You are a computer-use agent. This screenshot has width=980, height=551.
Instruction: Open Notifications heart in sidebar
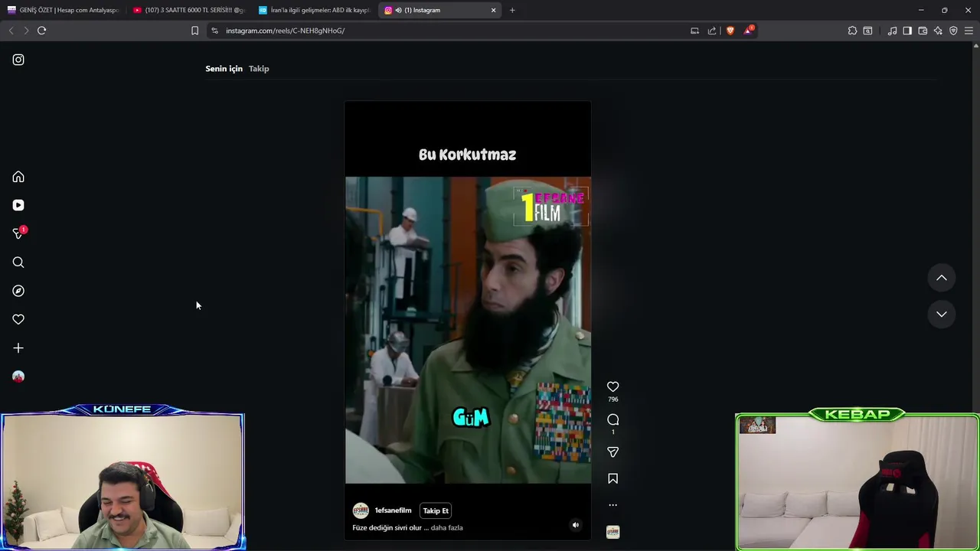18,319
